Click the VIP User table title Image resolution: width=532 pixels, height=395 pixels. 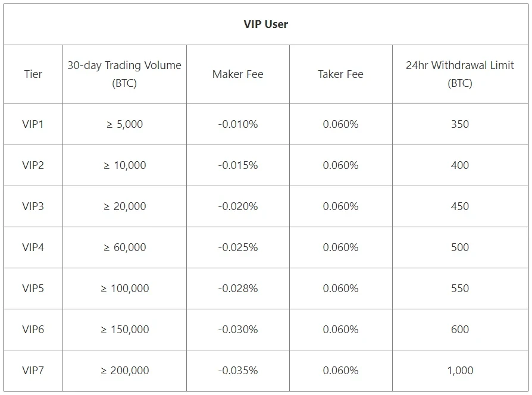tap(265, 24)
